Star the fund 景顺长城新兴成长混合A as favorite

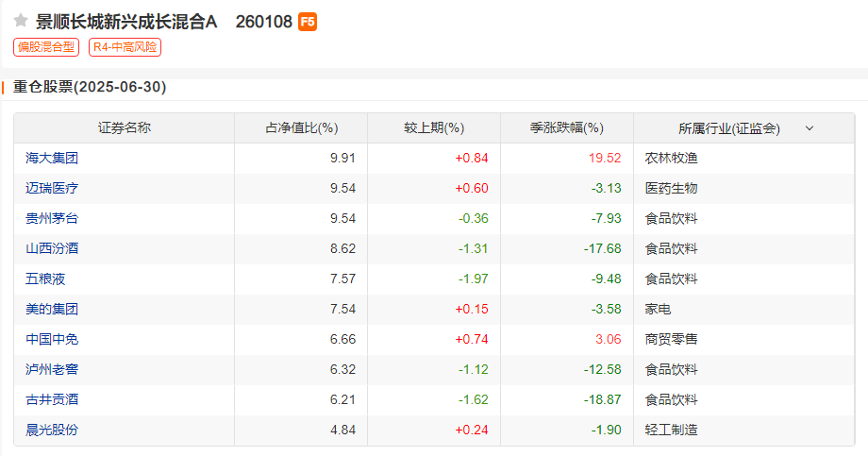click(21, 21)
